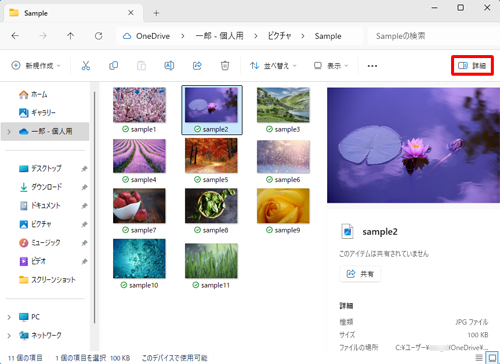Viewport: 500px width, 364px height.
Task: Click ピクチャ breadcrumb in address bar
Action: [x=279, y=36]
